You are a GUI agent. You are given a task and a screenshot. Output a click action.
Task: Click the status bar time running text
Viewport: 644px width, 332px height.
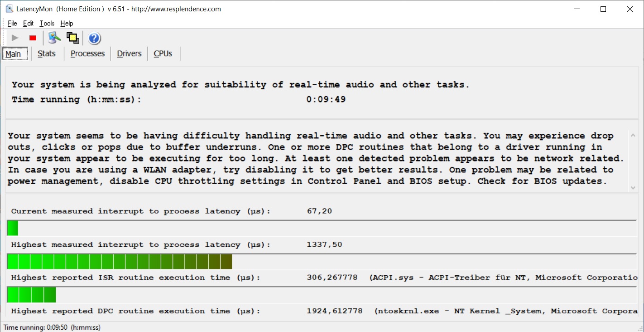(52, 327)
